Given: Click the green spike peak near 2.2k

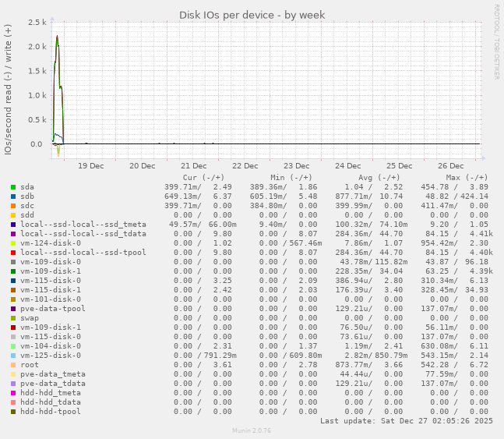Looking at the screenshot, I should tap(57, 36).
